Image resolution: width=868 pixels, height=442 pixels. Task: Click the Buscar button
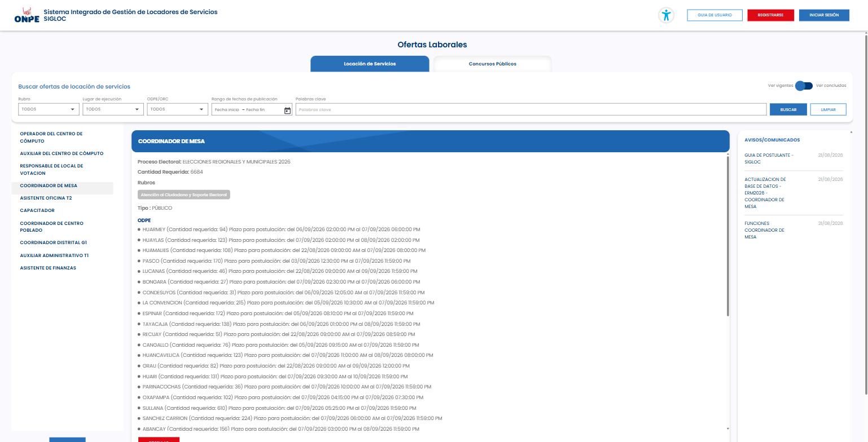click(x=788, y=109)
